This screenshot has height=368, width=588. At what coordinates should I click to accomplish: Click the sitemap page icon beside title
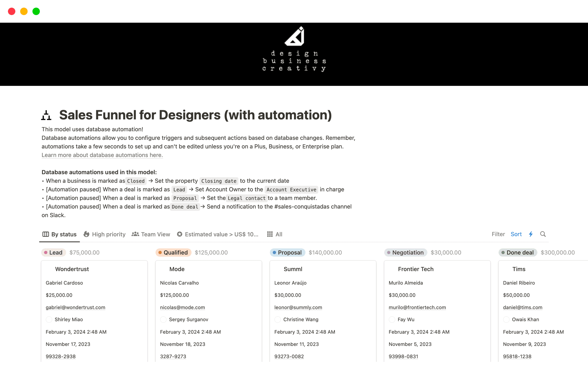coord(46,115)
